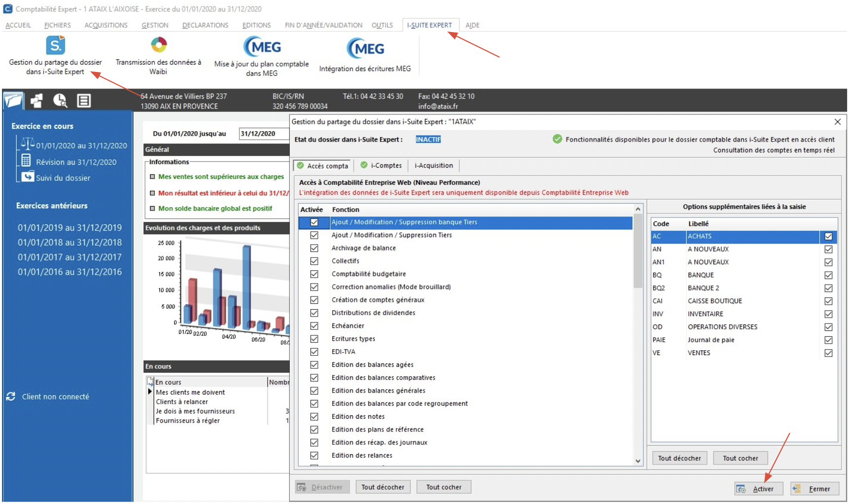This screenshot has width=851, height=504.
Task: Click the balance scale icon beside 01/01/2020 au 31/12/2020
Action: (27, 144)
